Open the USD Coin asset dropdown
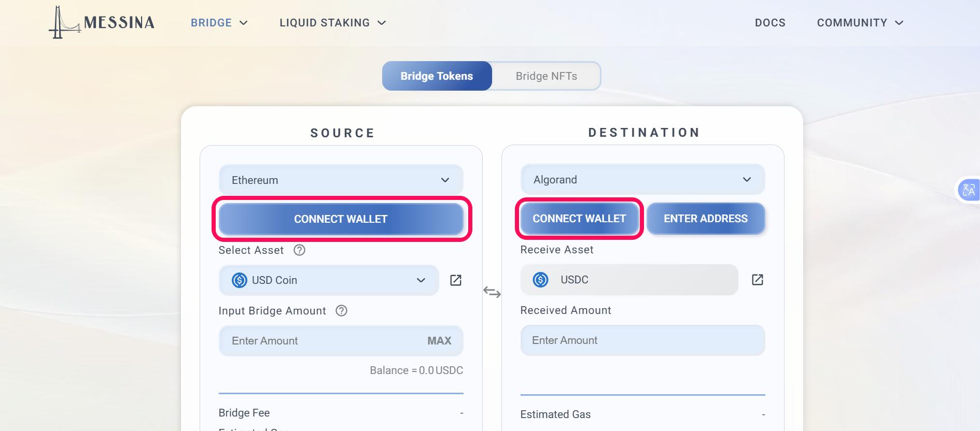This screenshot has width=980, height=431. click(329, 280)
